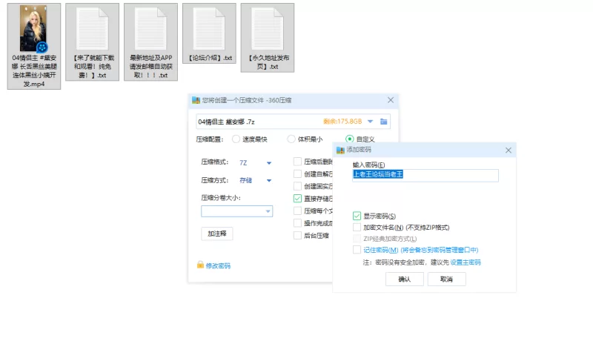Viewport: 593px width, 364px height.
Task: Select the 论坛介绍 .txt file icon
Action: click(x=209, y=28)
